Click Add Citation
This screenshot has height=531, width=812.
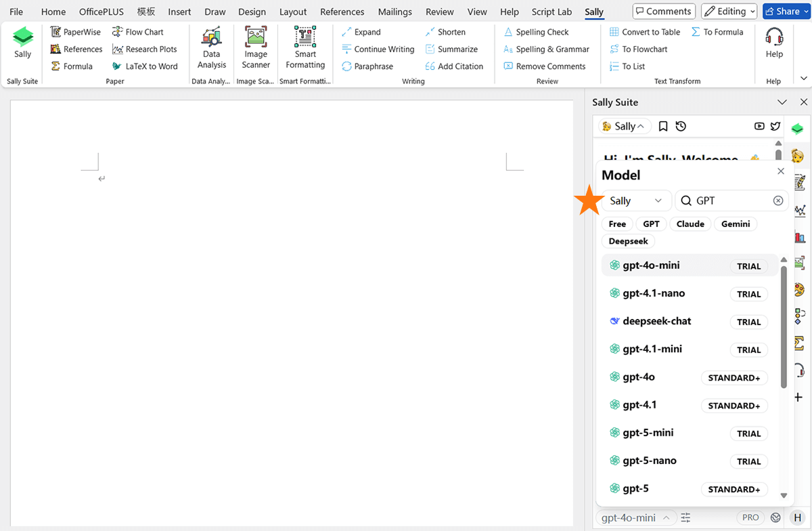(x=454, y=66)
